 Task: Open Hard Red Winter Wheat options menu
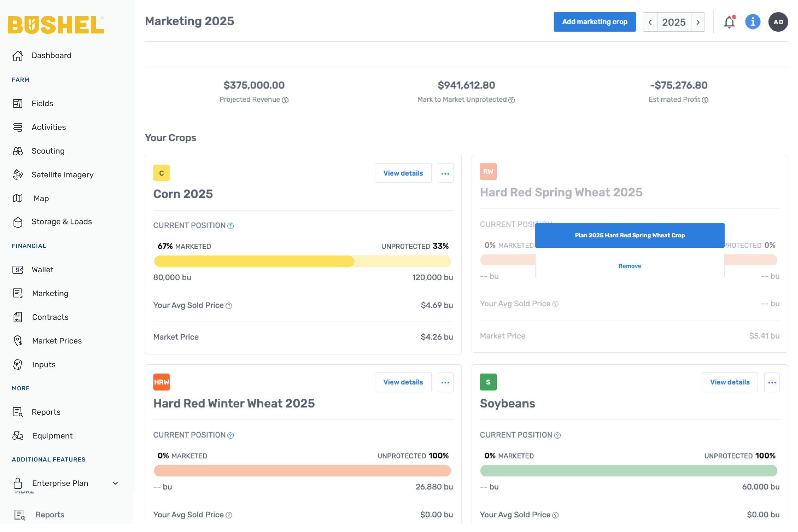(x=445, y=382)
